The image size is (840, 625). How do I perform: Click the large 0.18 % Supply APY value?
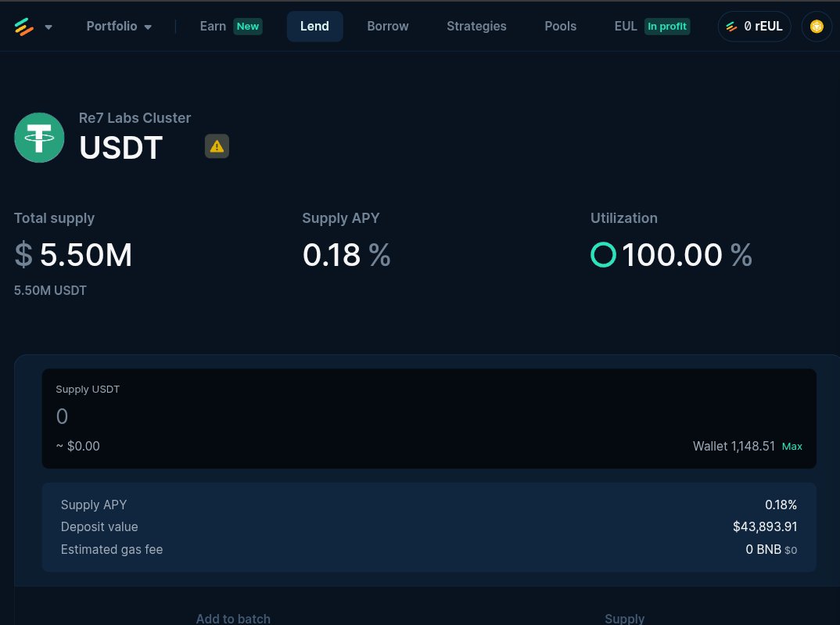[346, 254]
